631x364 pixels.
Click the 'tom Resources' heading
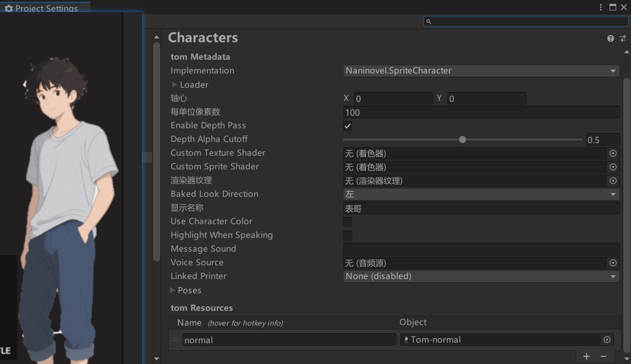(201, 308)
